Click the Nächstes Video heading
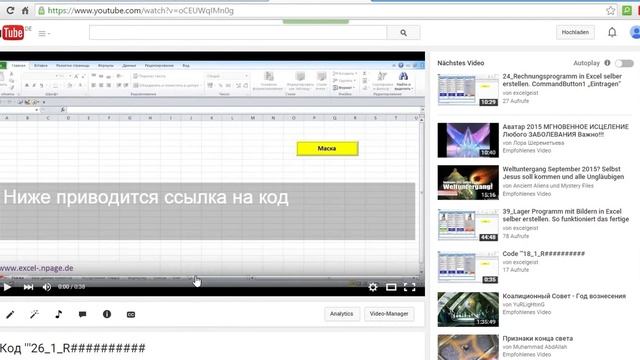 (461, 63)
